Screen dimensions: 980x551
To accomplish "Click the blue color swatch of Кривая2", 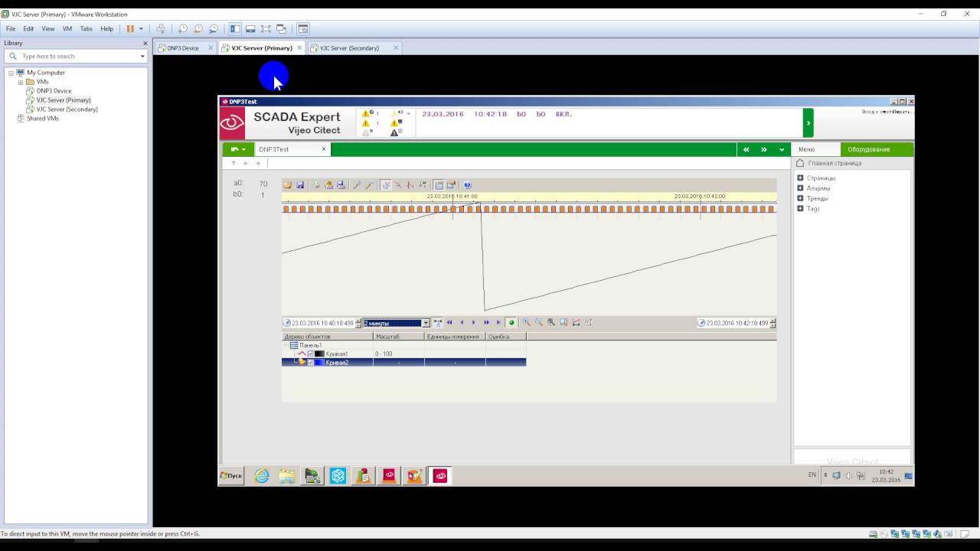I will pos(319,363).
